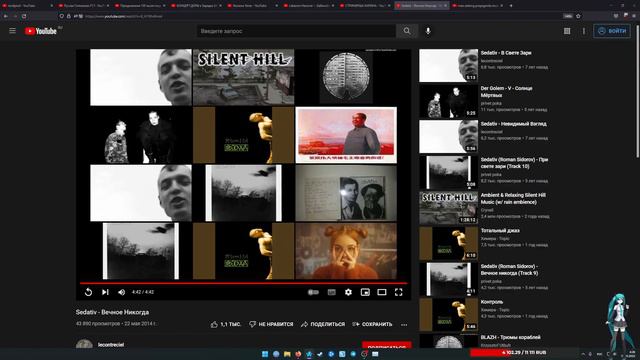Open the header settings three-dot menu
Image resolution: width=640 pixels, height=360 pixels.
[584, 31]
